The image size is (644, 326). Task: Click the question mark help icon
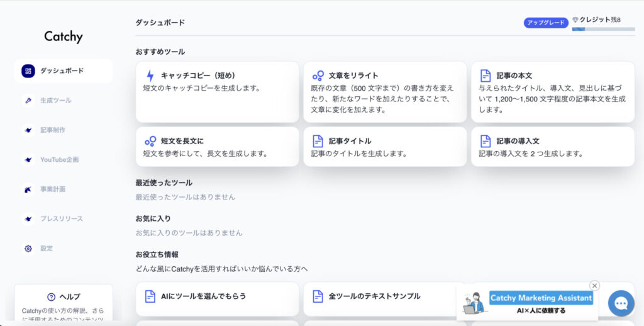pos(51,297)
